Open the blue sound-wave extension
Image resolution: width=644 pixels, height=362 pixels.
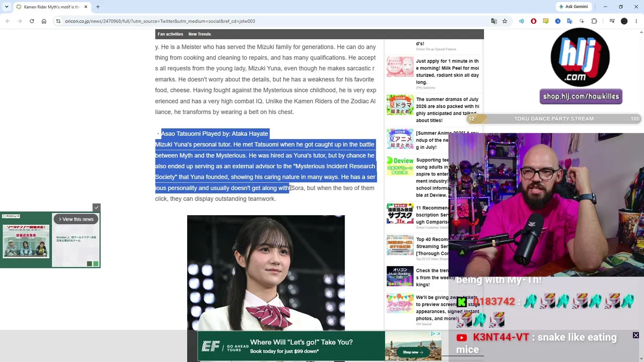521,21
